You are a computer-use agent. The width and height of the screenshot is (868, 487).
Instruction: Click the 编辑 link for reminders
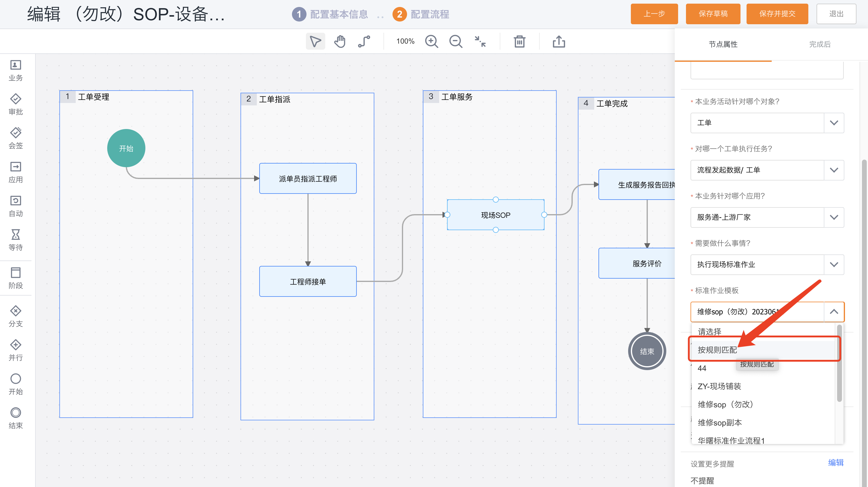[836, 462]
